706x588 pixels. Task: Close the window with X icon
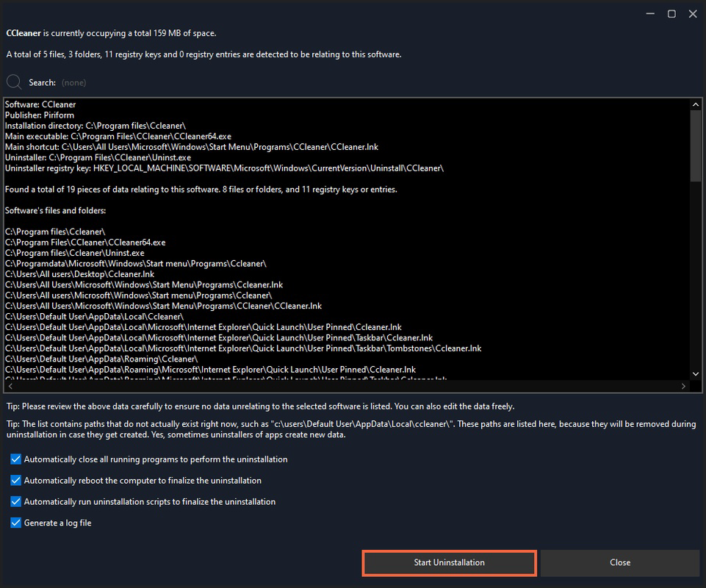(x=693, y=14)
